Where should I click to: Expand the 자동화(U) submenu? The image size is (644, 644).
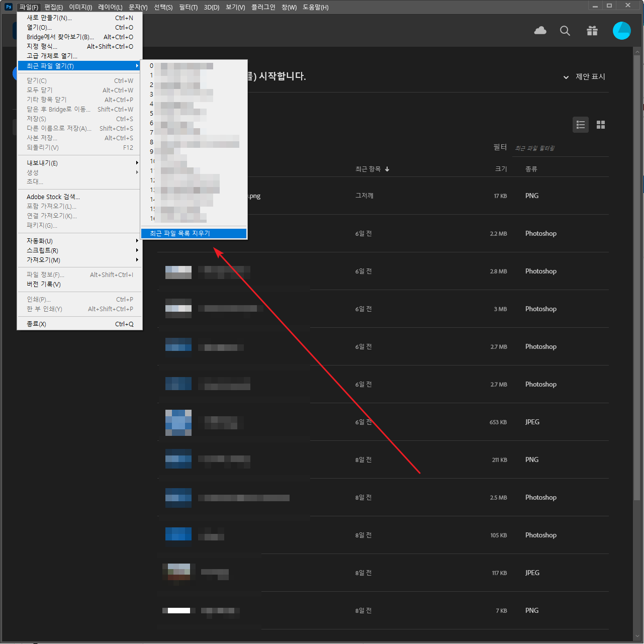[x=80, y=241]
